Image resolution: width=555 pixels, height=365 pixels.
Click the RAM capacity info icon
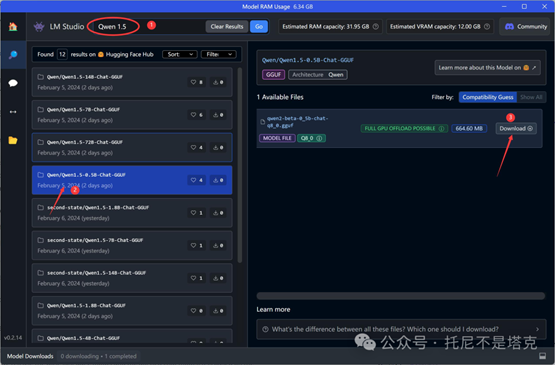376,27
